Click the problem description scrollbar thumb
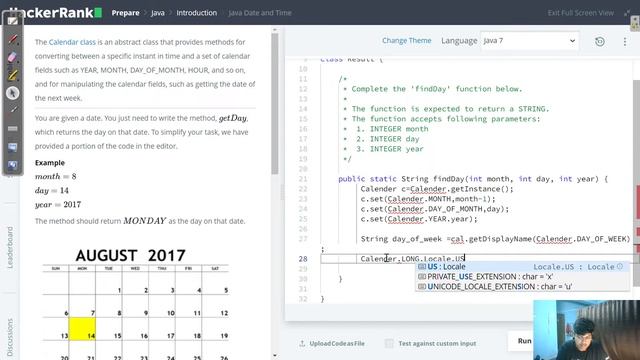The image size is (640, 360). (x=275, y=103)
